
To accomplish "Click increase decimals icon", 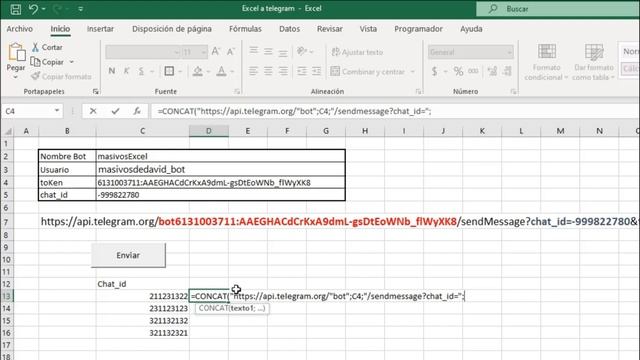I will [493, 71].
